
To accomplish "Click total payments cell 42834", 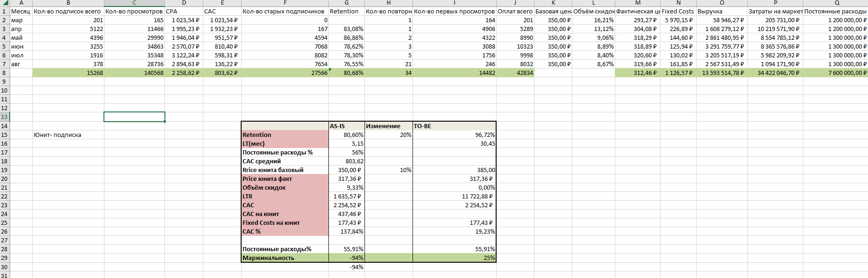I will 515,73.
